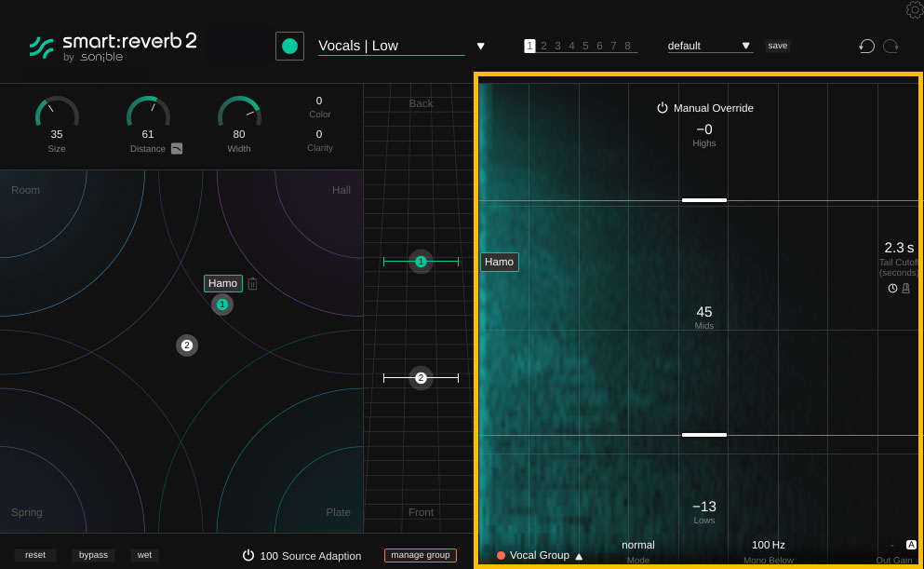924x569 pixels.
Task: Click the auto out gain A icon
Action: coord(911,545)
